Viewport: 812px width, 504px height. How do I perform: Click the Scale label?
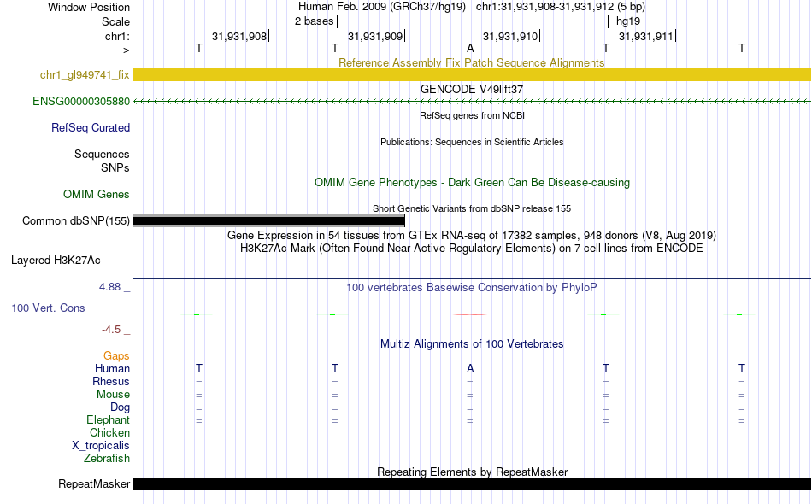tap(115, 21)
